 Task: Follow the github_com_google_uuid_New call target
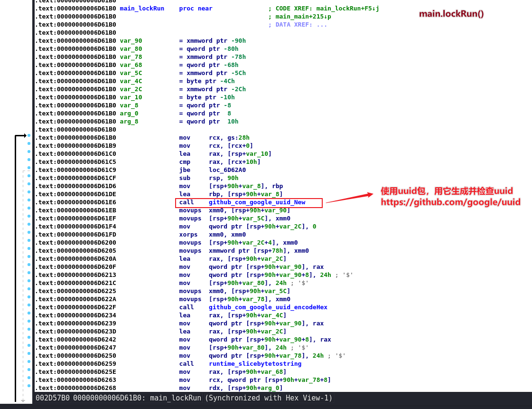(x=257, y=202)
